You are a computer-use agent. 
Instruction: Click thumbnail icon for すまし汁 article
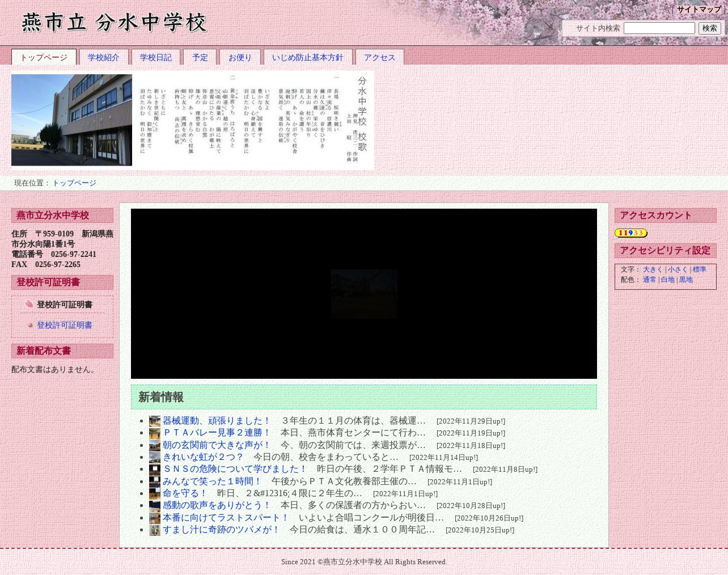(x=155, y=530)
